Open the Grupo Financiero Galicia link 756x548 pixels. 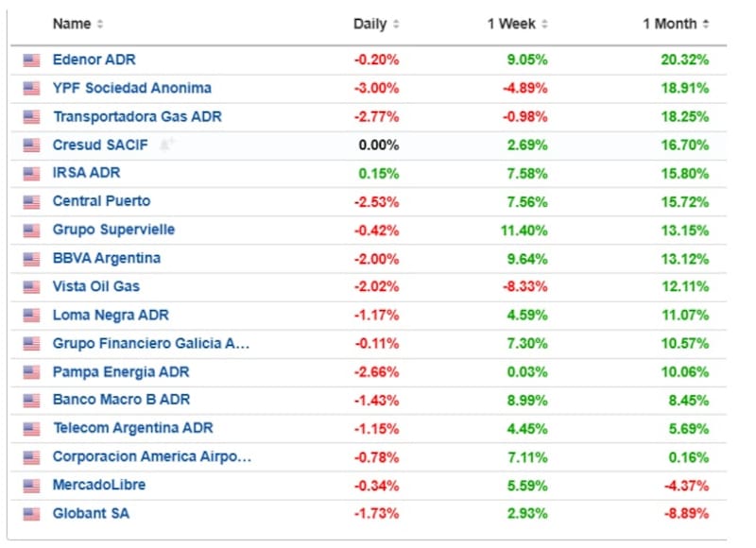pyautogui.click(x=150, y=344)
